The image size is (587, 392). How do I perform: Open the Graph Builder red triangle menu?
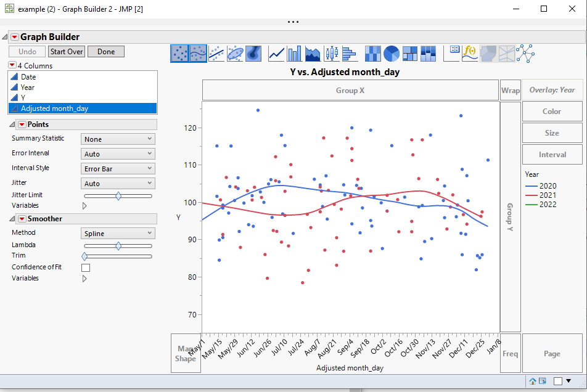(x=15, y=36)
